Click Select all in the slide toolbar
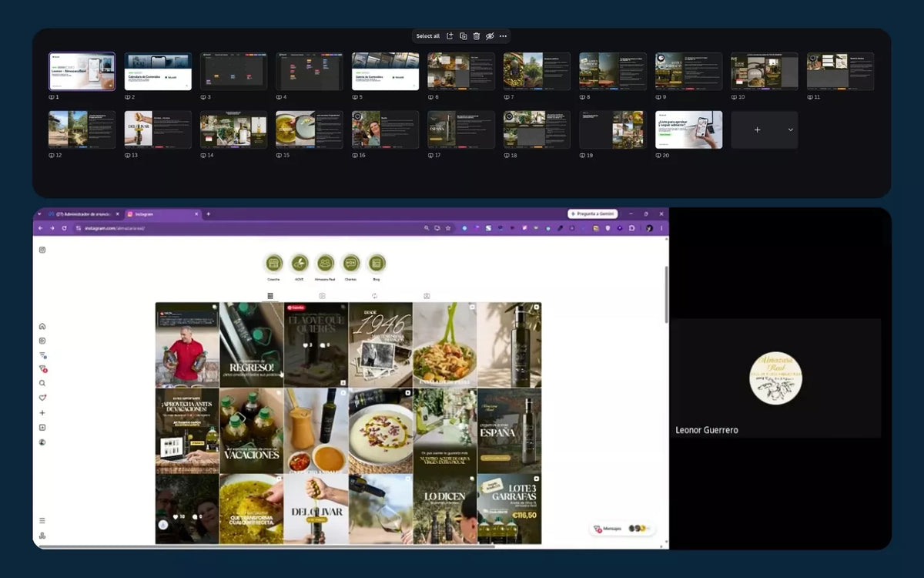The height and width of the screenshot is (578, 924). 428,36
